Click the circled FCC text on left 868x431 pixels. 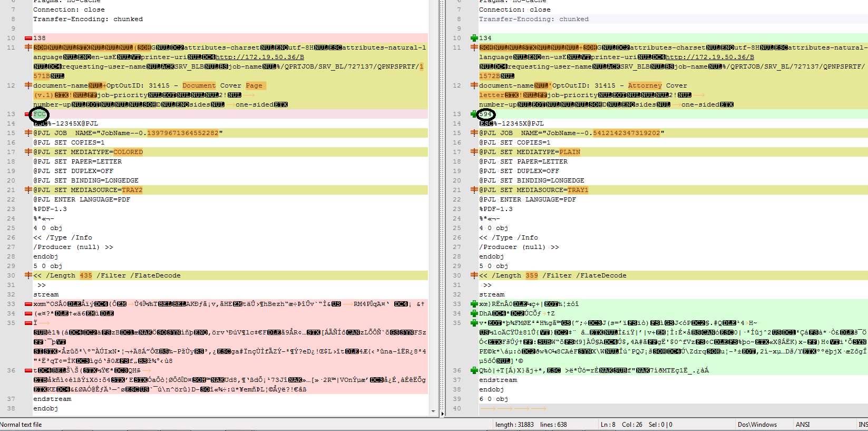click(x=40, y=114)
